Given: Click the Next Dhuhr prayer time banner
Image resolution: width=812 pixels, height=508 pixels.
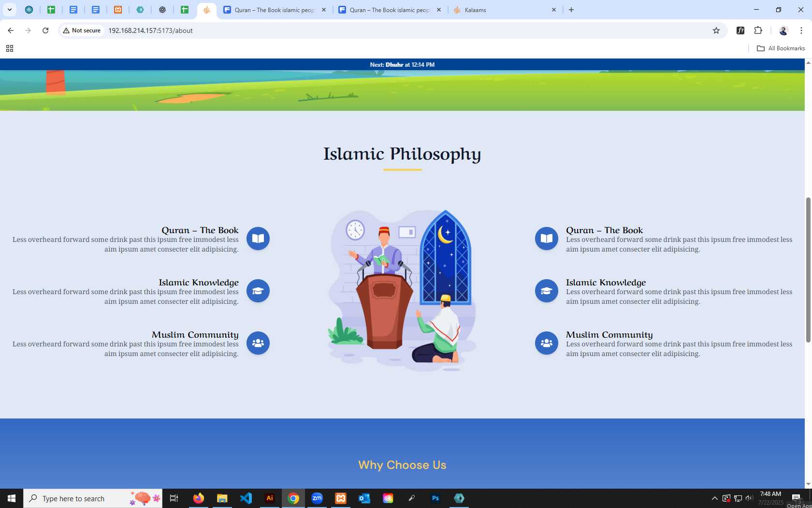Looking at the screenshot, I should [402, 64].
